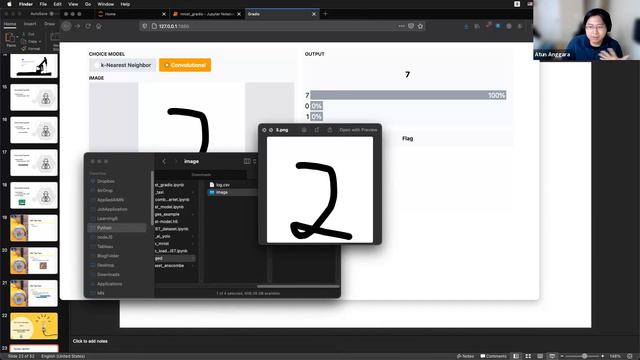Switch to Slide Sorter view icon
640x360 pixels.
pyautogui.click(x=528, y=356)
